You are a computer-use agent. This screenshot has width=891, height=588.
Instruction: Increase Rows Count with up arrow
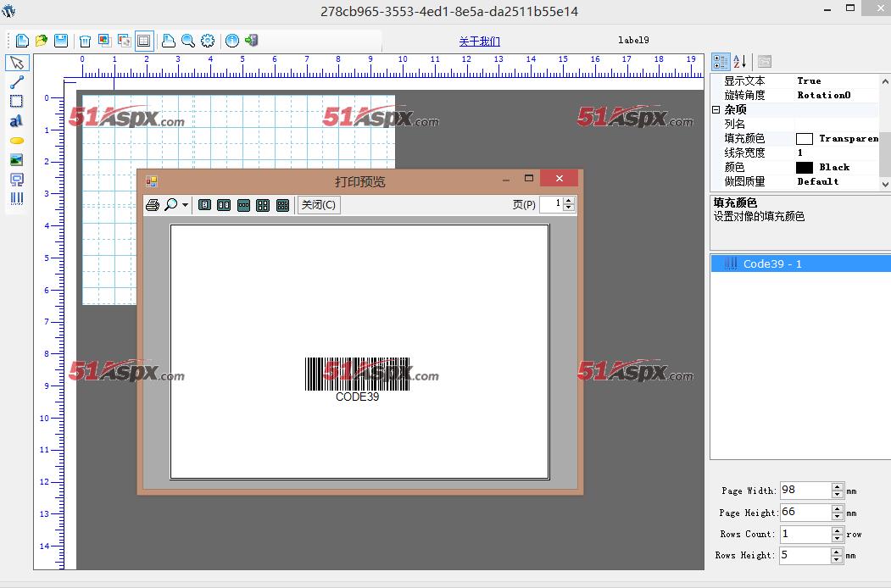coord(837,530)
